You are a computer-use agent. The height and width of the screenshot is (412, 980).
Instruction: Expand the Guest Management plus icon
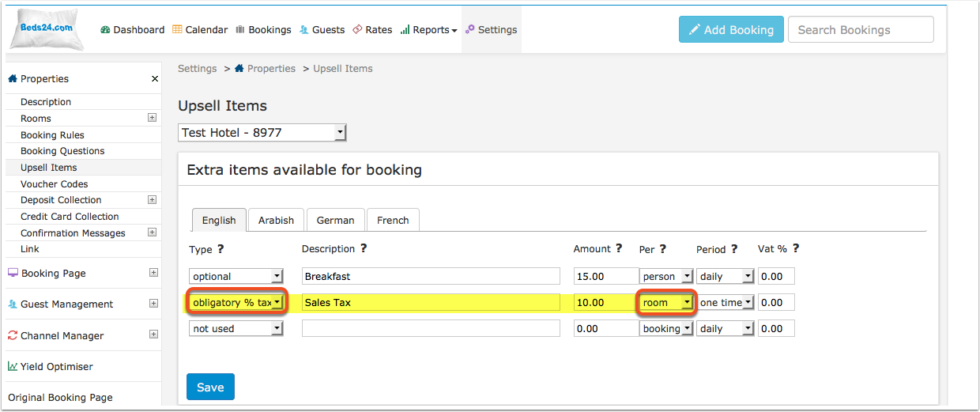(x=153, y=304)
